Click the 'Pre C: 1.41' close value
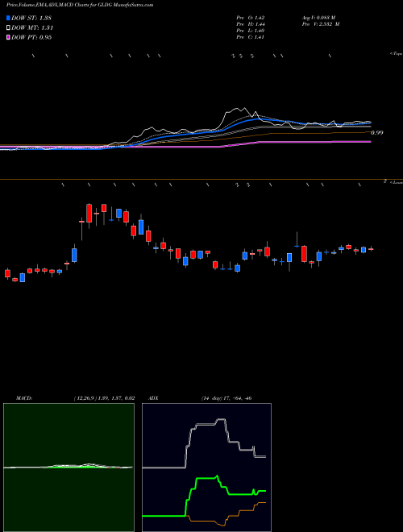 [x=251, y=37]
